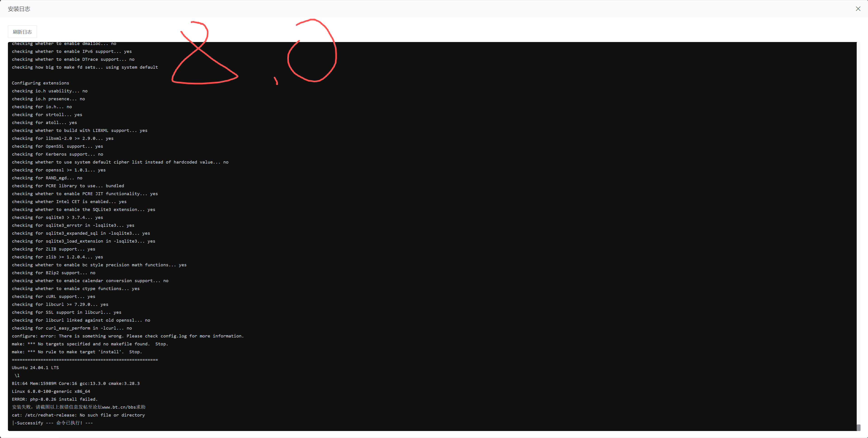Click the 'checking for PCRE library to use' line
This screenshot has height=438, width=868.
(68, 186)
